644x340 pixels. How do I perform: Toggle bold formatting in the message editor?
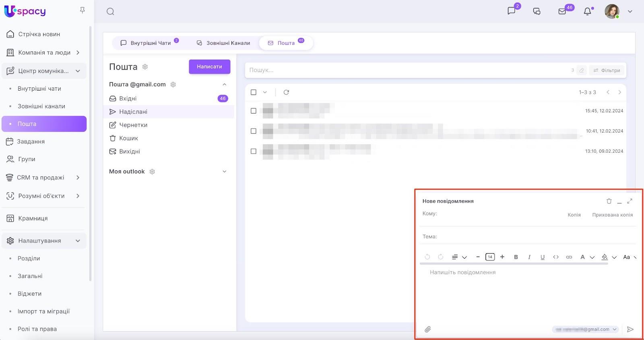click(516, 257)
